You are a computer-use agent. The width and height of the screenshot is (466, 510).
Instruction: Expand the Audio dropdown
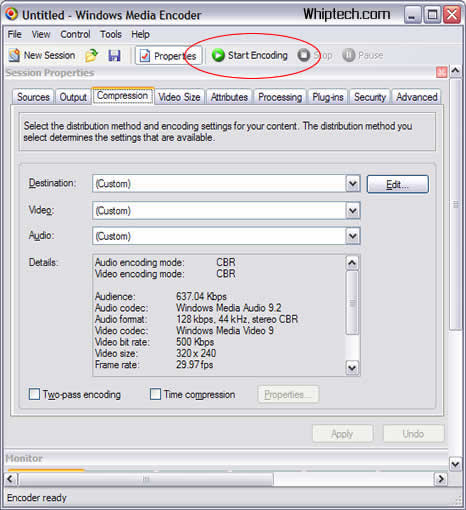point(353,236)
